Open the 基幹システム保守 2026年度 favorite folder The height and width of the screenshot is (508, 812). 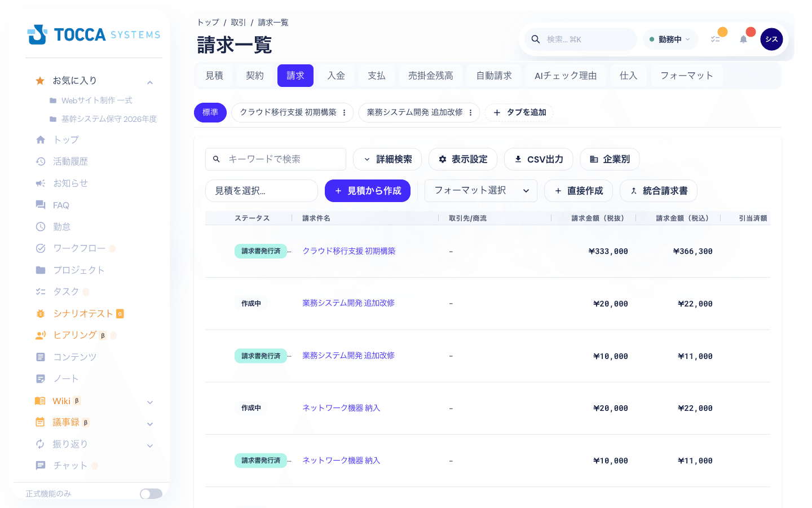point(103,119)
